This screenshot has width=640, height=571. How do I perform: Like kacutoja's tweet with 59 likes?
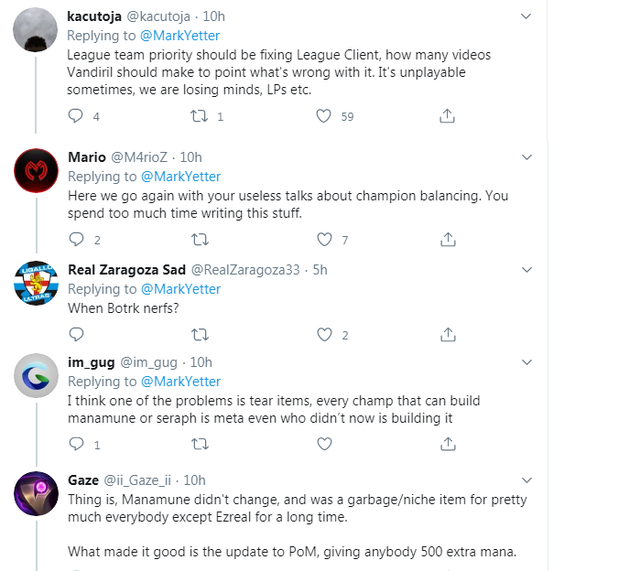click(x=323, y=116)
